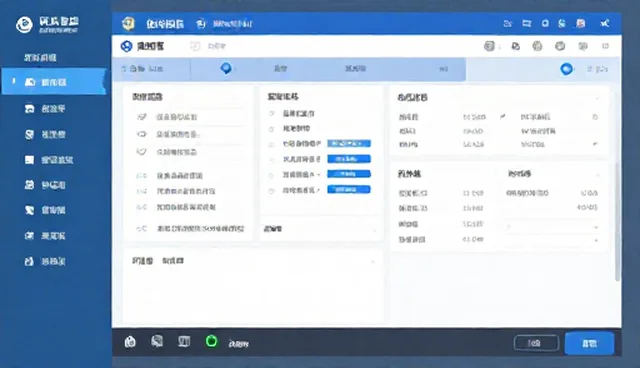Screen dimensions: 640x368
Task: Click the heart-shaped icon in left card list
Action: click(141, 152)
